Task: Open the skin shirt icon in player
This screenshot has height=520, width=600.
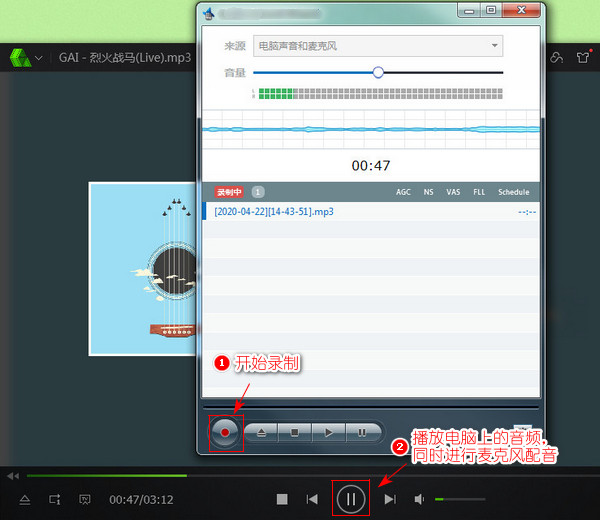Action: (585, 57)
